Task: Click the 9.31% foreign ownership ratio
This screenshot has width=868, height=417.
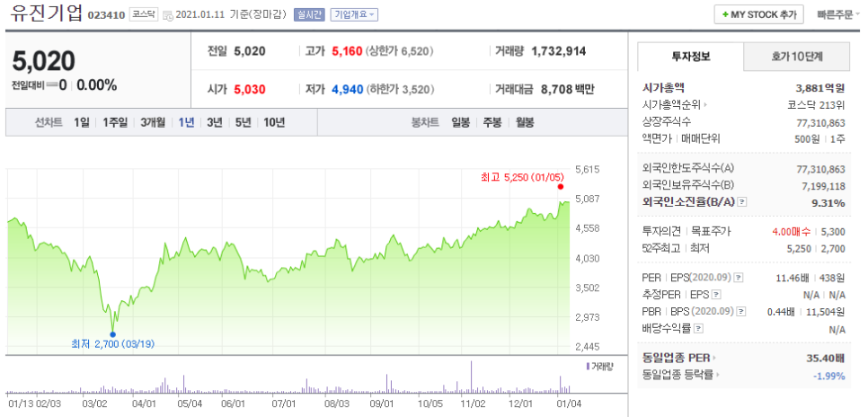Action: pyautogui.click(x=828, y=203)
